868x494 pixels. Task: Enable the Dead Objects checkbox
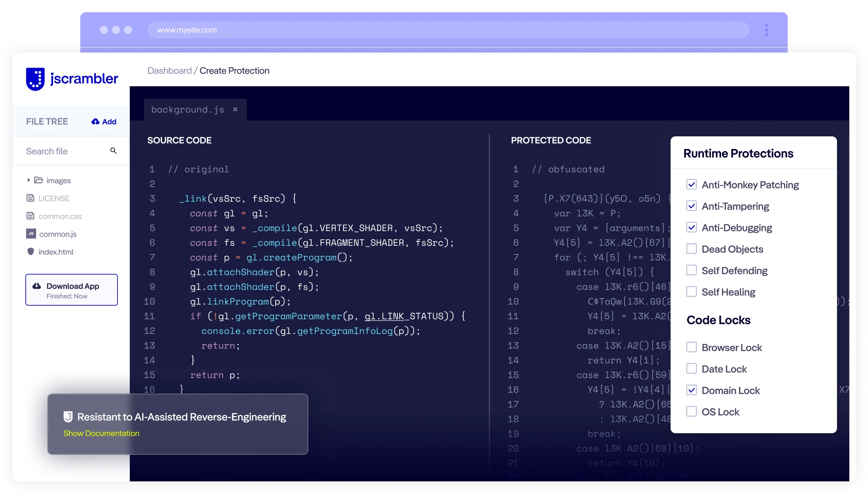(x=691, y=249)
